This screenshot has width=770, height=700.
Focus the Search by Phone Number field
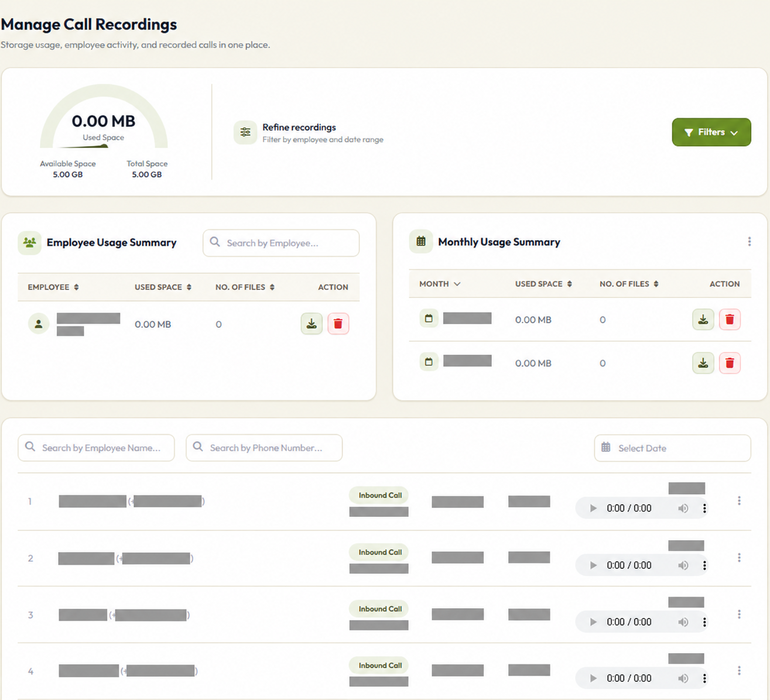(x=264, y=448)
